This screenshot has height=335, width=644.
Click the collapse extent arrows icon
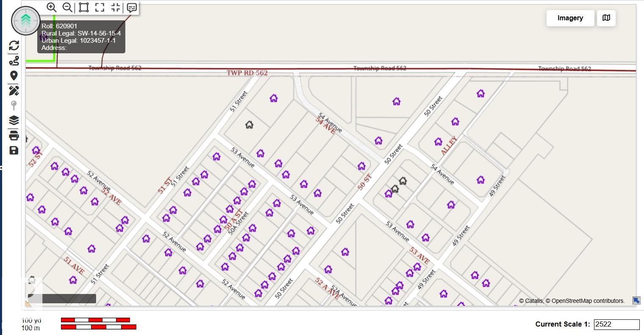pyautogui.click(x=115, y=7)
